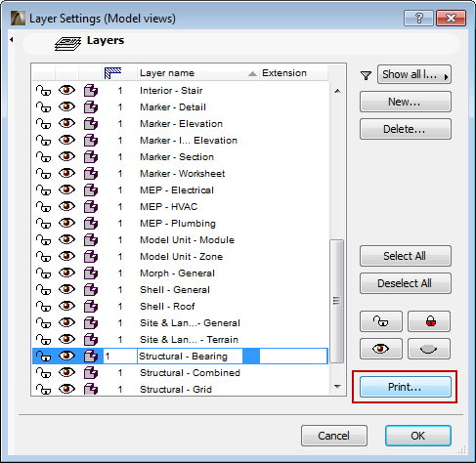Toggle lock icon for Structural - Grid layer
The image size is (476, 463).
43,389
